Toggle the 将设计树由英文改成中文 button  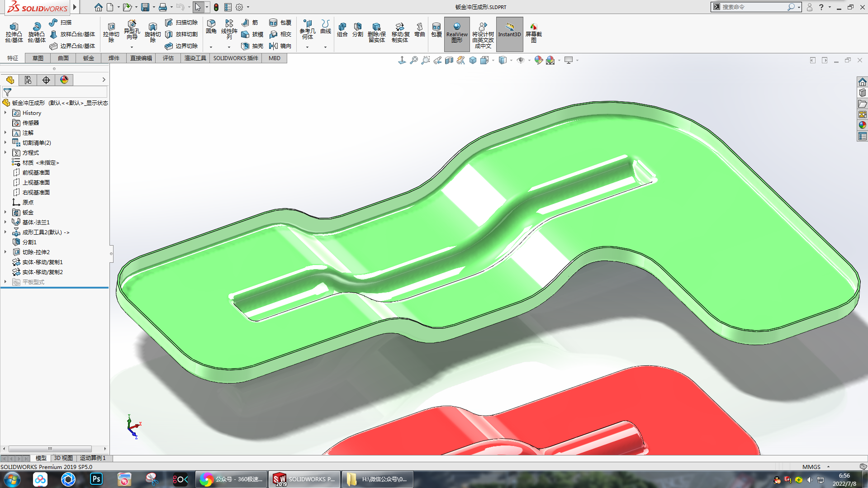click(x=483, y=34)
